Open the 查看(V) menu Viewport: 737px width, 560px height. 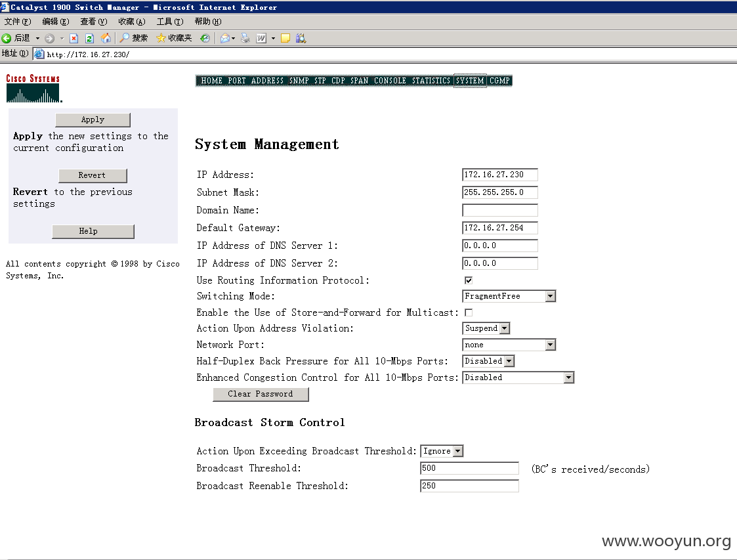pos(94,22)
